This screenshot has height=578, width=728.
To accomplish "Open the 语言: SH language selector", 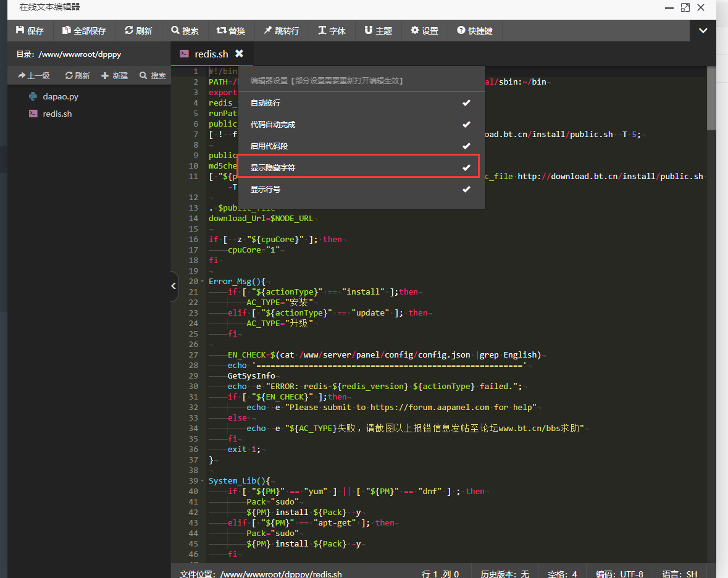I will 680,574.
